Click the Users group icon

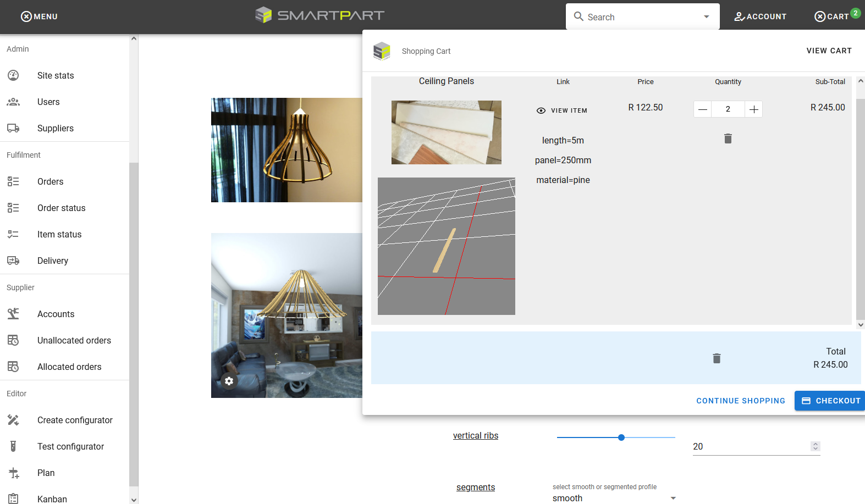click(x=13, y=102)
